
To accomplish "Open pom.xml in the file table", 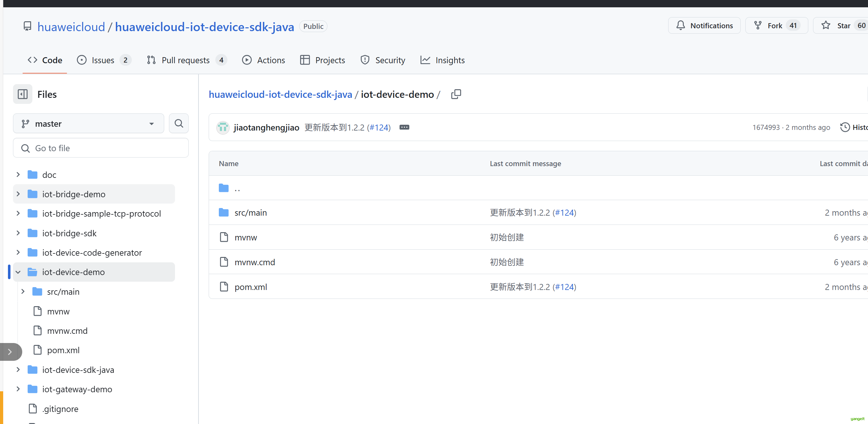I will click(251, 287).
